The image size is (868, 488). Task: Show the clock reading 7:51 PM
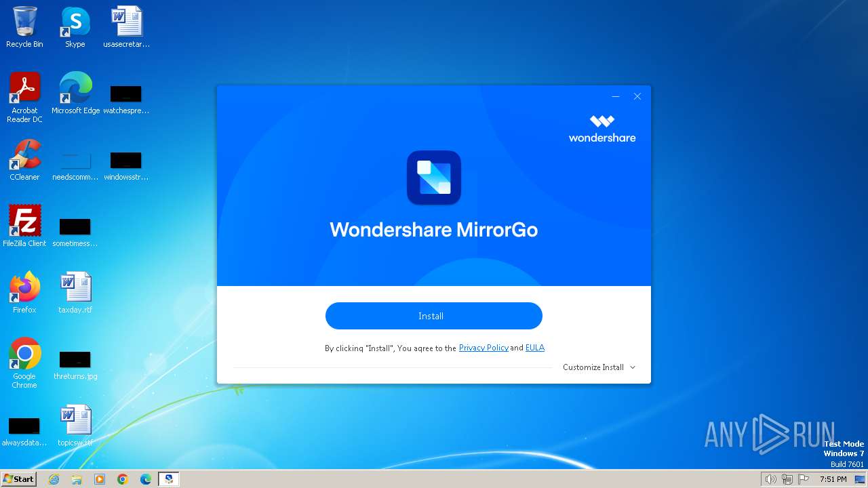click(x=833, y=479)
